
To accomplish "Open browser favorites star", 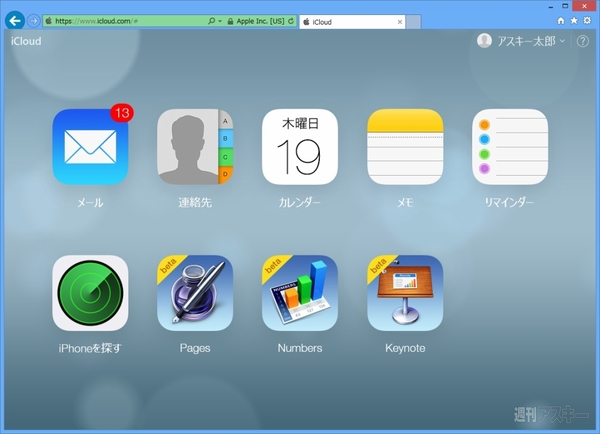I will 574,21.
